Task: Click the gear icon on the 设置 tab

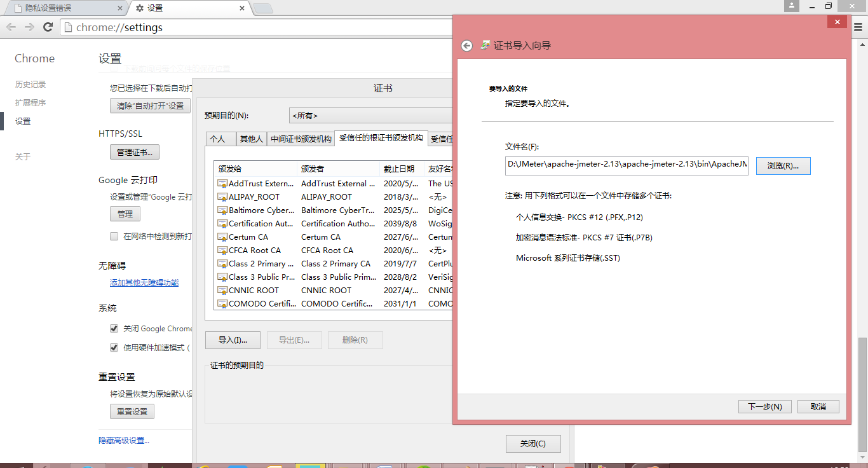Action: [140, 8]
